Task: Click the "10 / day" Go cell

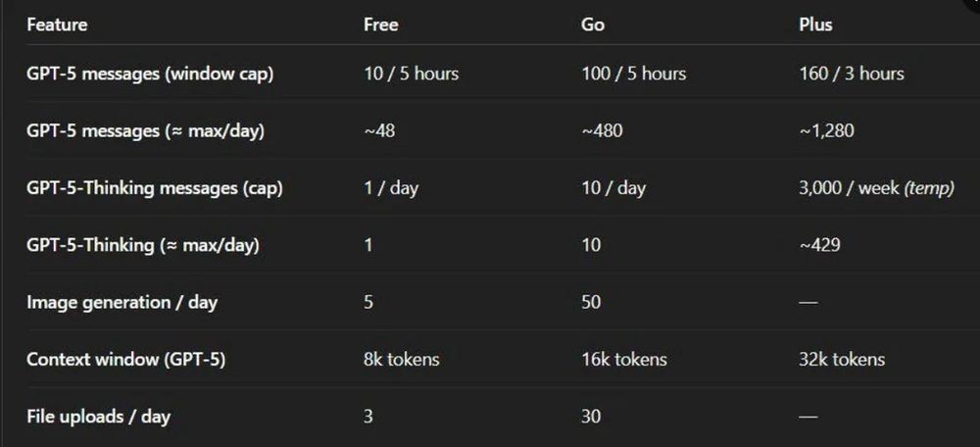Action: (613, 187)
